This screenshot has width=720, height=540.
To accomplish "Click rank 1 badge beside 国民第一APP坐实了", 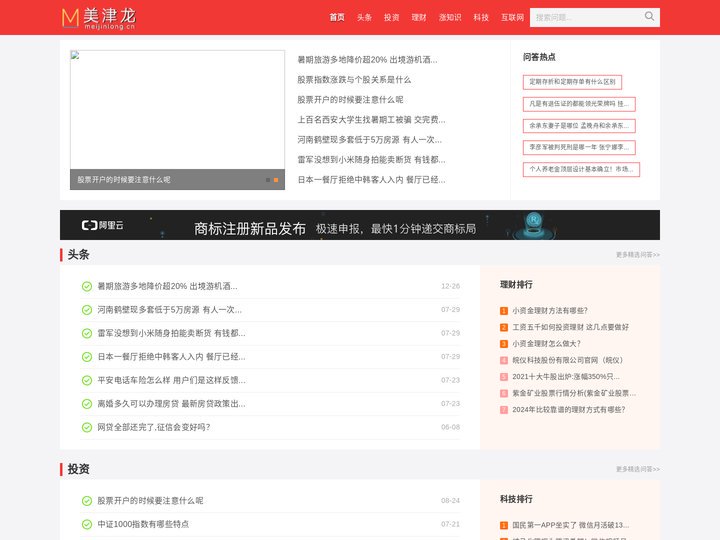I will point(504,525).
